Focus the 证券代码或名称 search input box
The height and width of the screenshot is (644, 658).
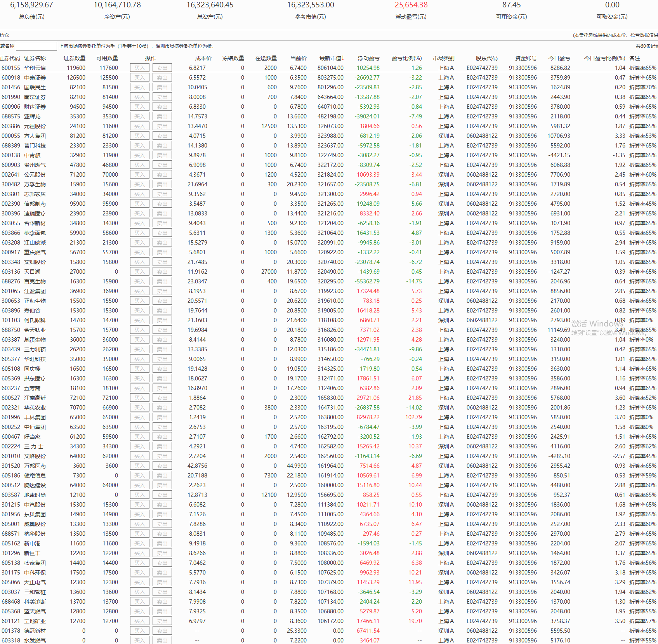click(36, 46)
